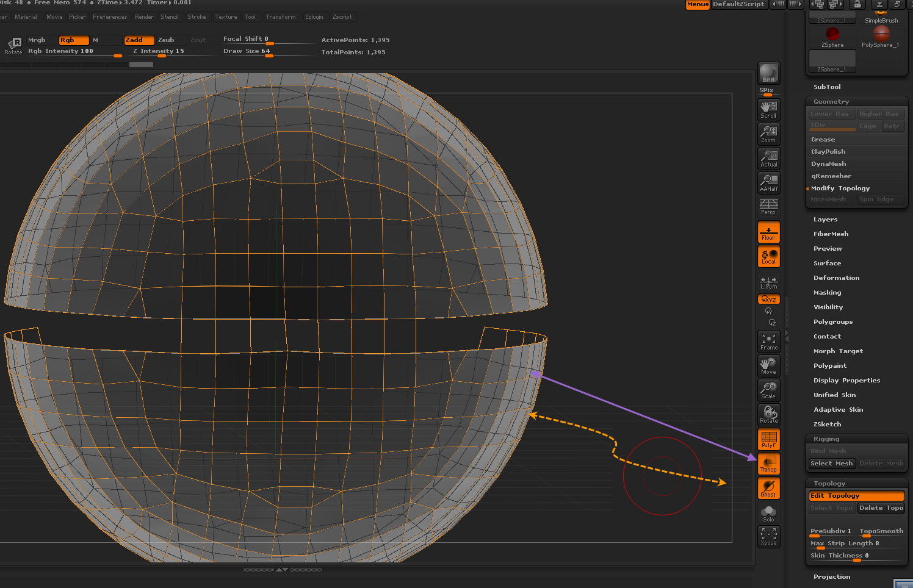
Task: Click the Frame view icon
Action: pos(768,342)
